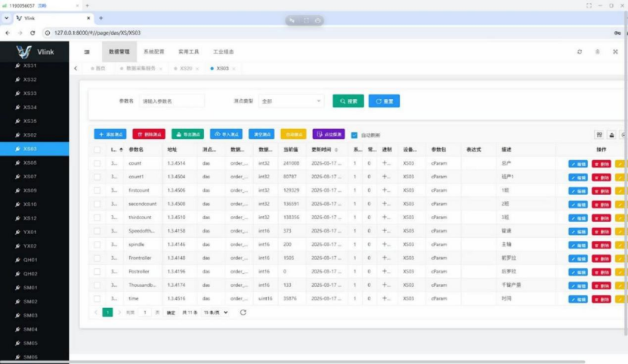Image resolution: width=628 pixels, height=364 pixels.
Task: Click the circular refresh icon beside pagination
Action: 243,313
